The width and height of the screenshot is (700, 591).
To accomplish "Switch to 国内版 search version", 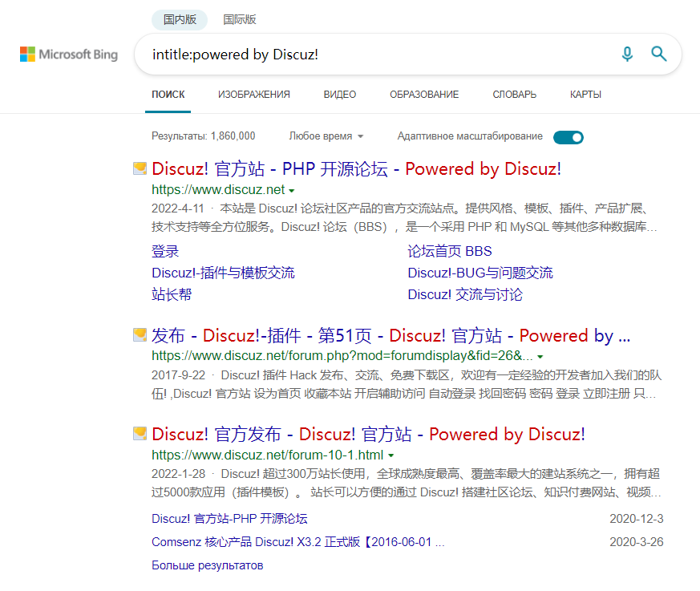I will point(180,19).
